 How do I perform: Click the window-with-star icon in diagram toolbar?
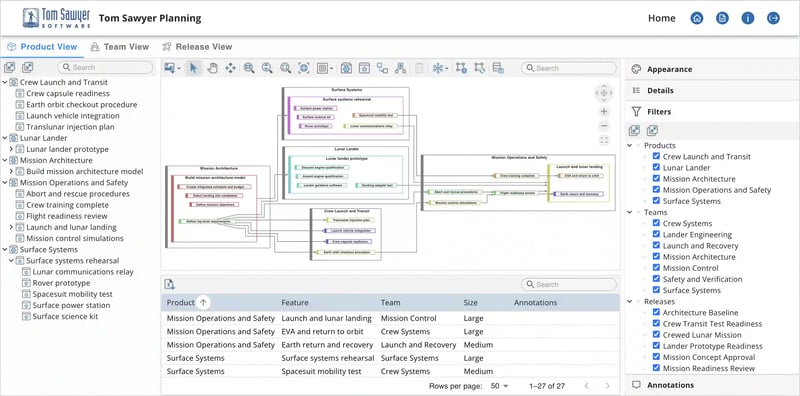[x=364, y=68]
